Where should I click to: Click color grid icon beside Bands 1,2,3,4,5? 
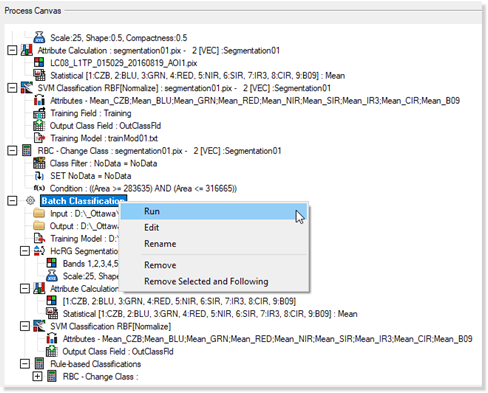click(x=52, y=263)
